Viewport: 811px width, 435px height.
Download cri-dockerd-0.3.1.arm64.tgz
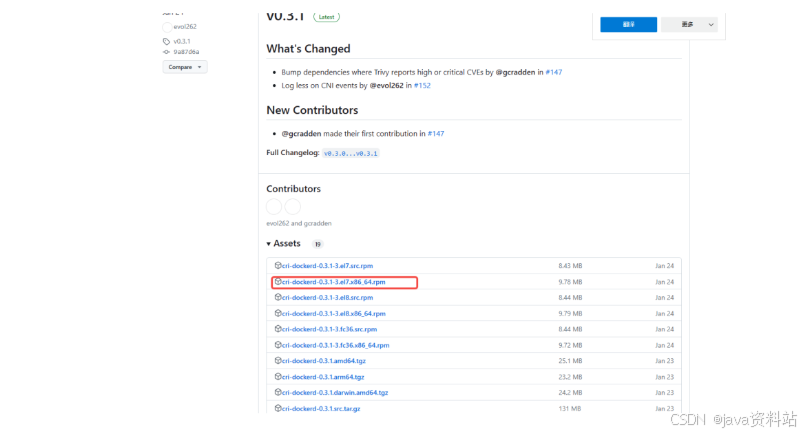323,377
